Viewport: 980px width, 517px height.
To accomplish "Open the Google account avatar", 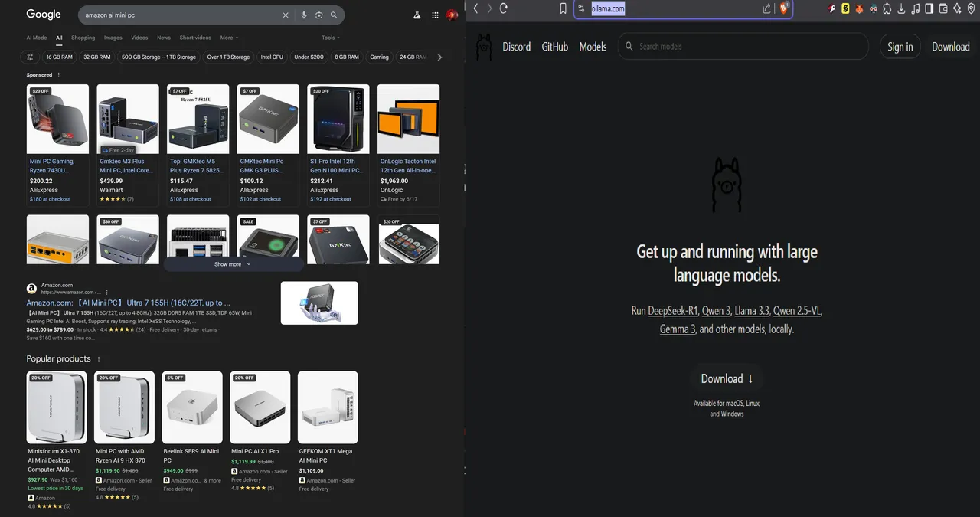I will point(452,15).
